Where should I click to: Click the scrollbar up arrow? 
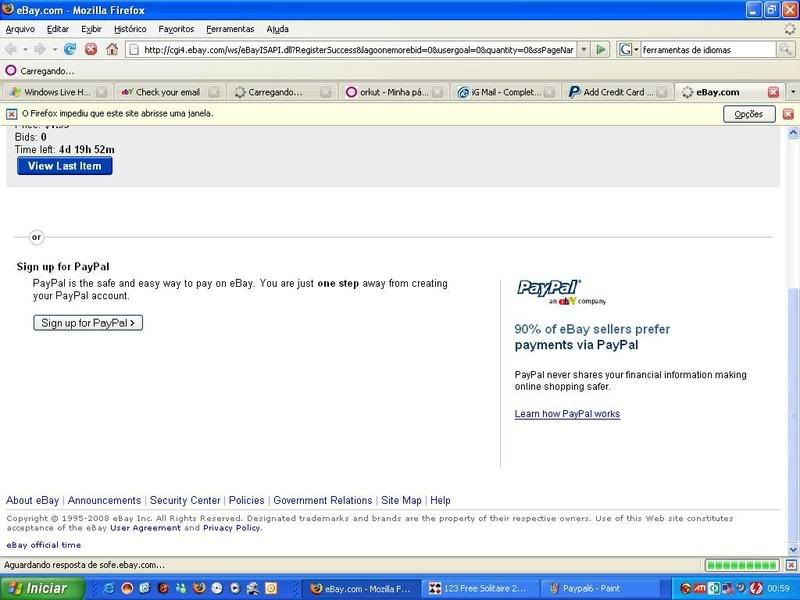pos(793,133)
